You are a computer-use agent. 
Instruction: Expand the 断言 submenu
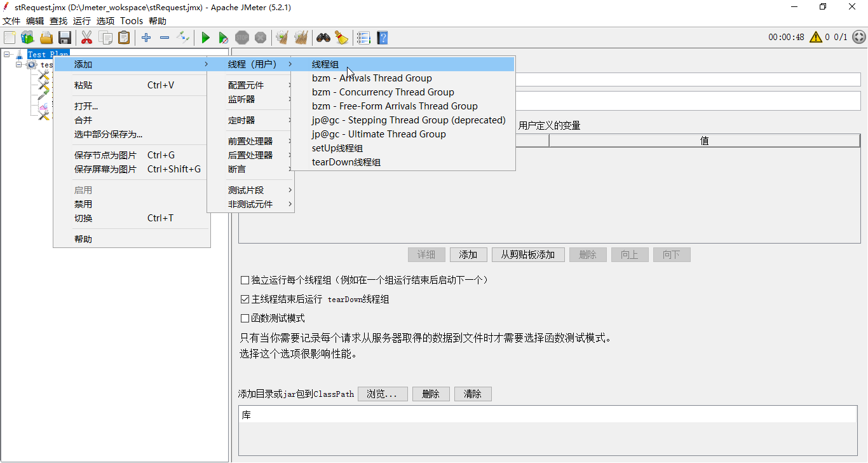click(250, 169)
